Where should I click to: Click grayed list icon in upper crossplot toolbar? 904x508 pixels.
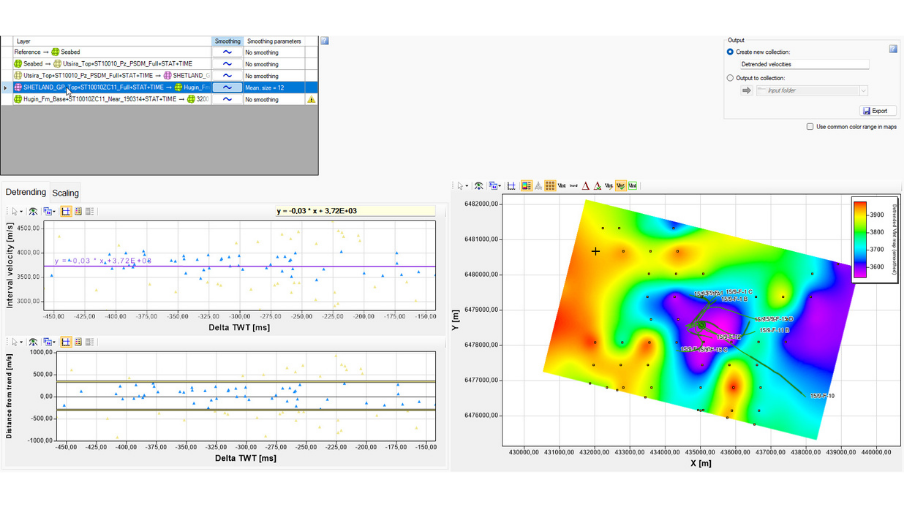click(x=90, y=212)
